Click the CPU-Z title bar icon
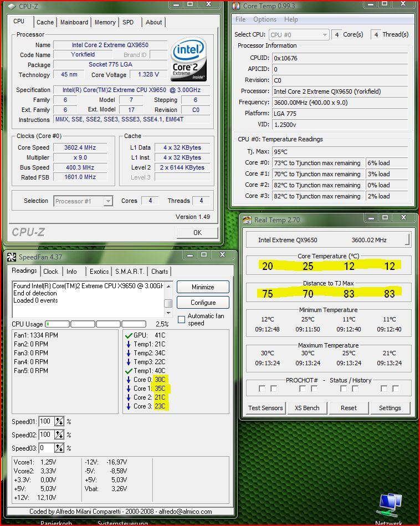Screen dimensions: 420x526 [x=12, y=6]
